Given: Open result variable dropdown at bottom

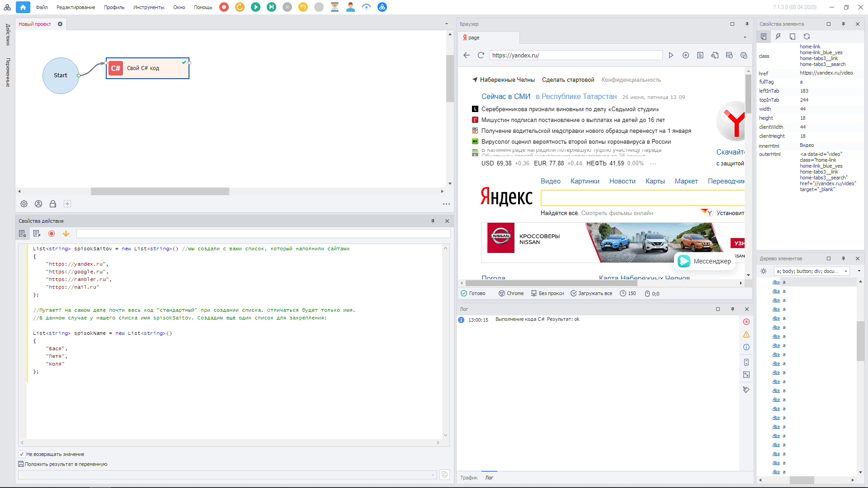Looking at the screenshot, I should click(x=433, y=475).
